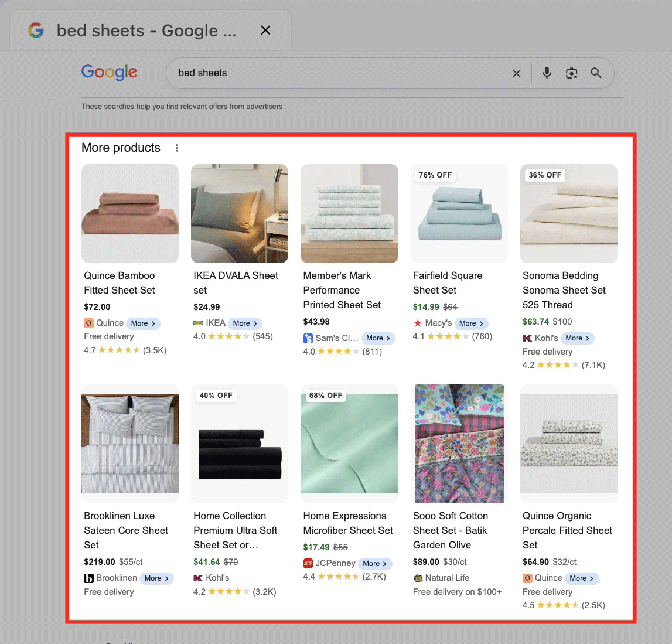Click the $14.99 sale price
Screen dimensions: 672x644
pyautogui.click(x=426, y=307)
